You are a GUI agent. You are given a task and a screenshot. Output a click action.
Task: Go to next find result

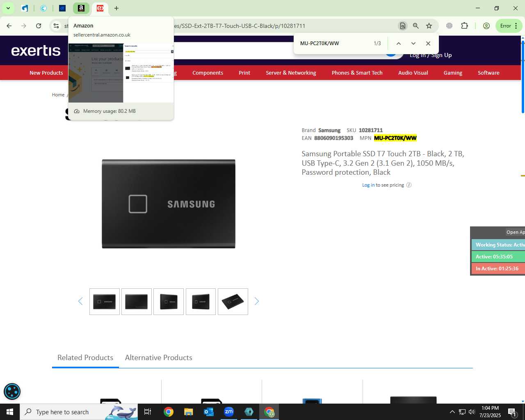point(413,43)
